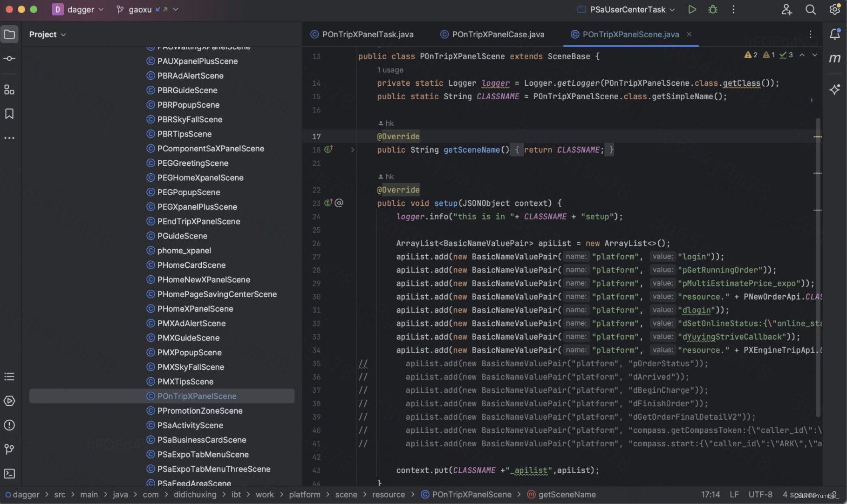Click 'resource' breadcrumb in navigation bar
The height and width of the screenshot is (504, 847).
coord(388,494)
